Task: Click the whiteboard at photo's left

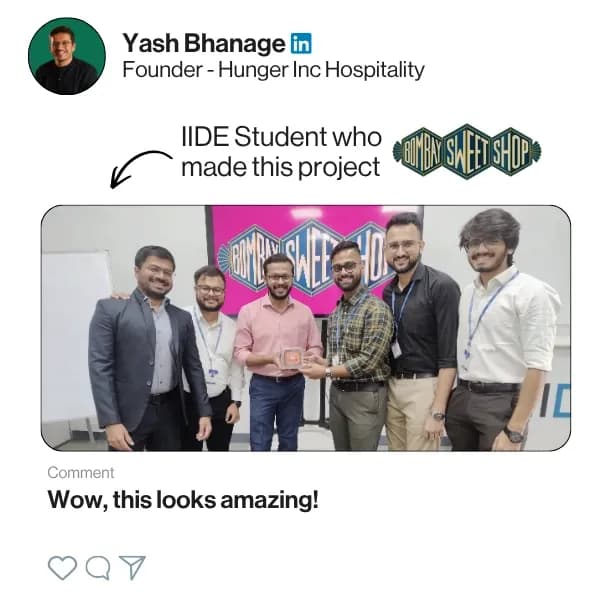Action: click(75, 337)
